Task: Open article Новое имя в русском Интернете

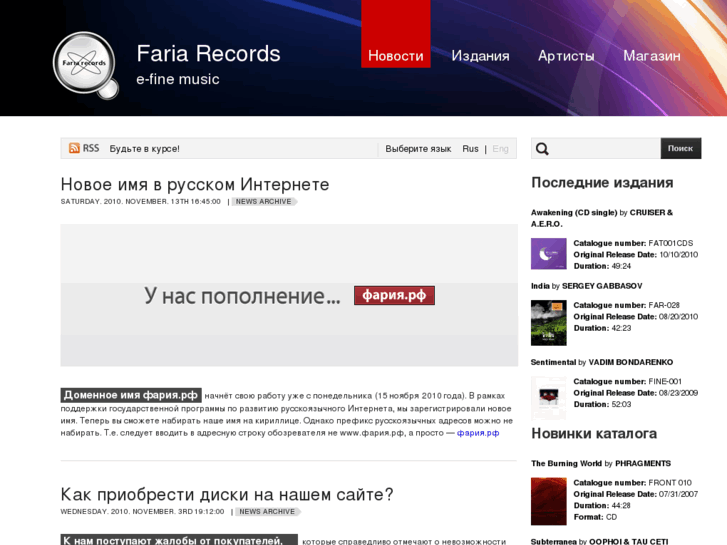Action: coord(195,184)
